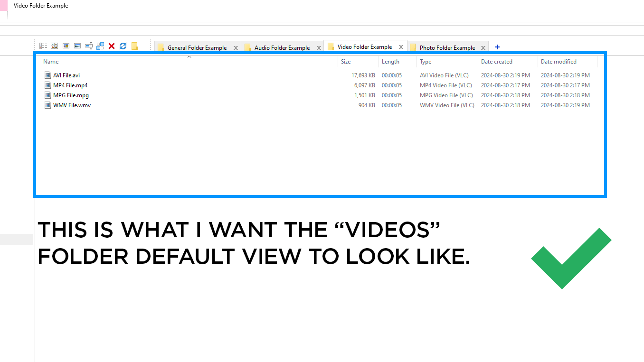
Task: Click the 904 KB size value
Action: 367,105
